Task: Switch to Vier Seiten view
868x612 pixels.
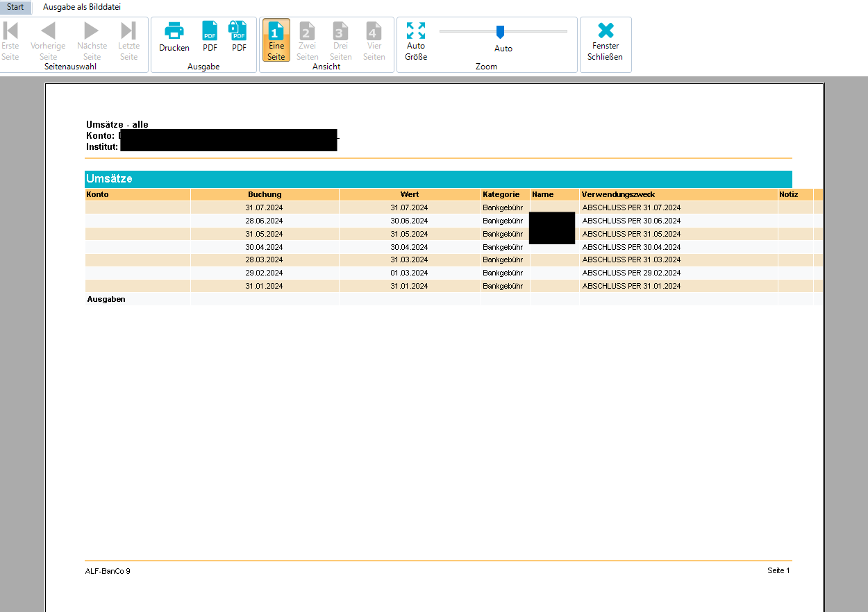Action: point(374,41)
